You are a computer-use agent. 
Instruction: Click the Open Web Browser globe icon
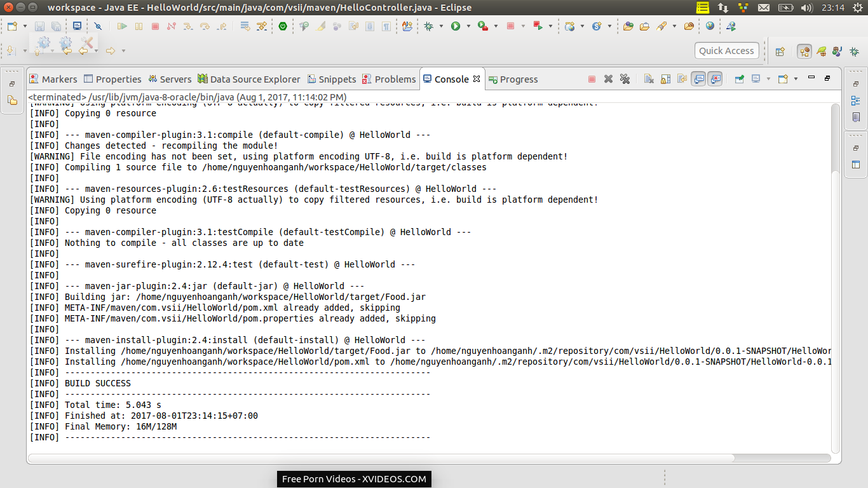(710, 26)
